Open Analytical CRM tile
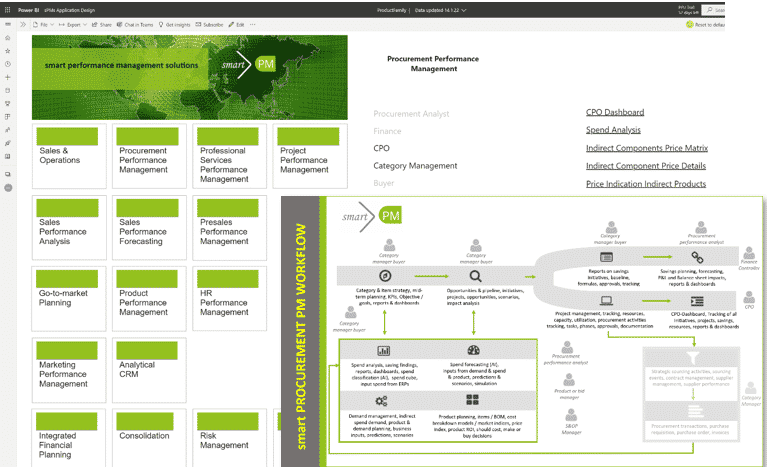The image size is (767, 467). (149, 370)
